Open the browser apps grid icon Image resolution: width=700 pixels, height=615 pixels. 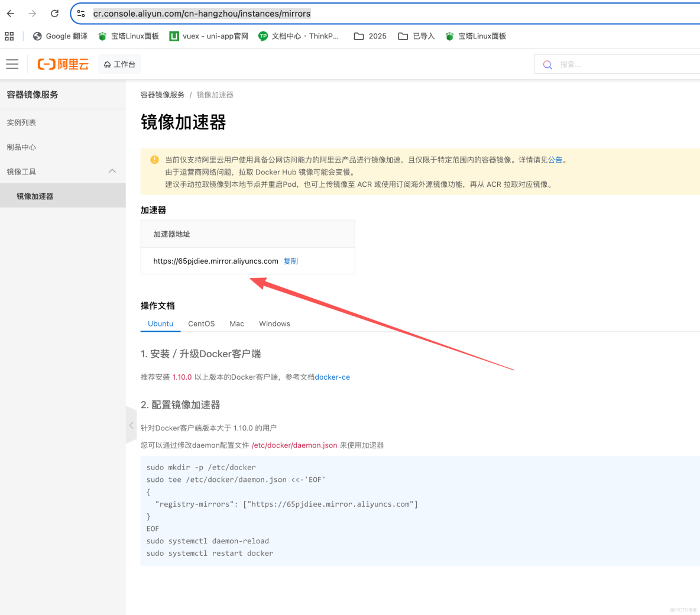coord(9,36)
